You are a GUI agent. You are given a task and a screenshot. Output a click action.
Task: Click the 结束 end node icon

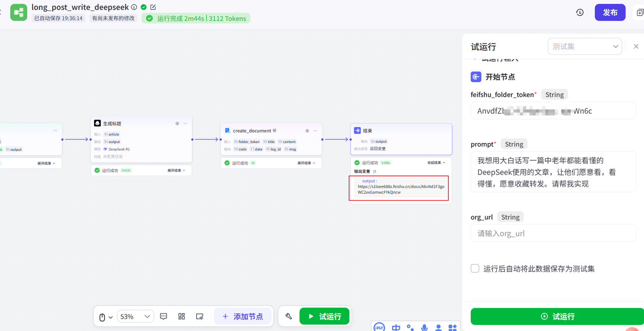click(x=357, y=130)
